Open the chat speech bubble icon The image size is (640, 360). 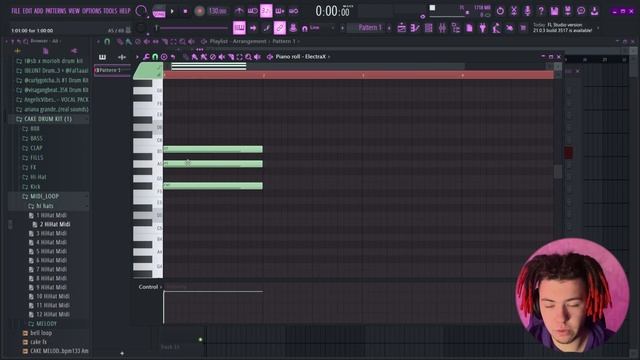coord(581,11)
